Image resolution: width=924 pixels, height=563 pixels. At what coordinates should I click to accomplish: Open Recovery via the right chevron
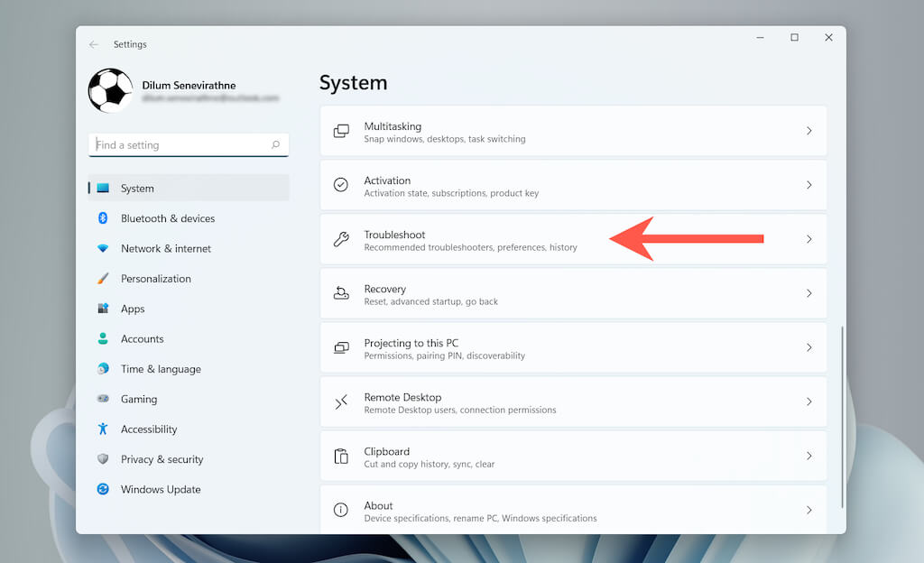(808, 293)
